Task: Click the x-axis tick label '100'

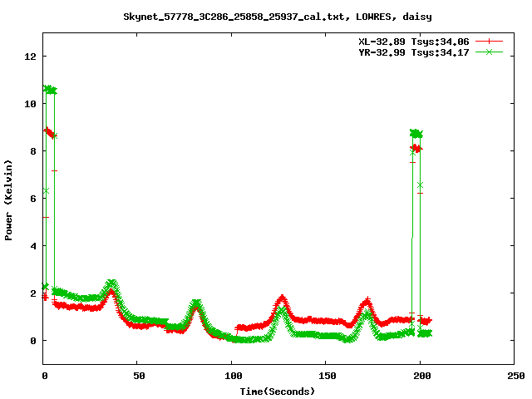Action: pos(234,376)
